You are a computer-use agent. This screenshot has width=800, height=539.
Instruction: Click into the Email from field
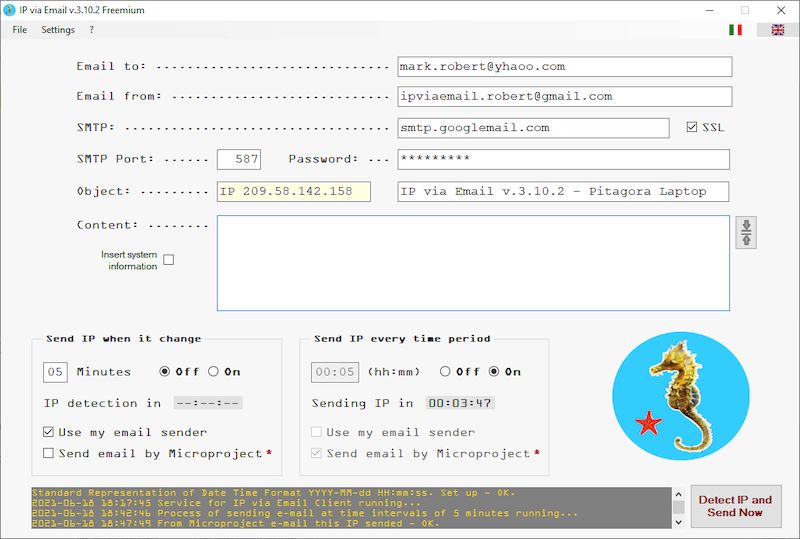(565, 96)
